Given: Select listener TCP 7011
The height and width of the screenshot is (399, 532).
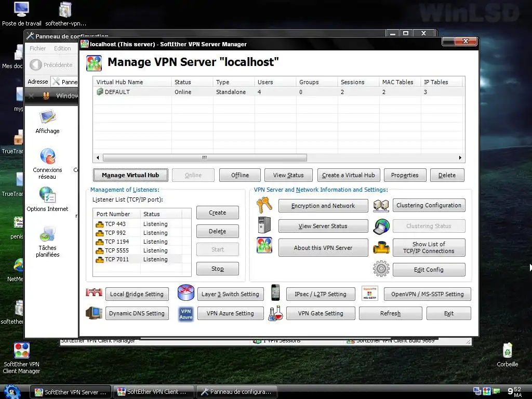Looking at the screenshot, I should tap(138, 259).
